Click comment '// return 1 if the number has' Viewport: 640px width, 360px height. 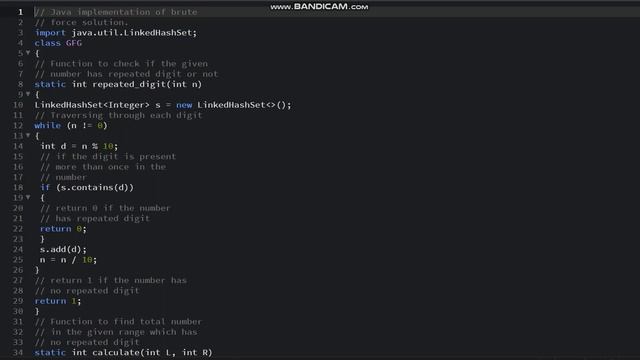[111, 280]
